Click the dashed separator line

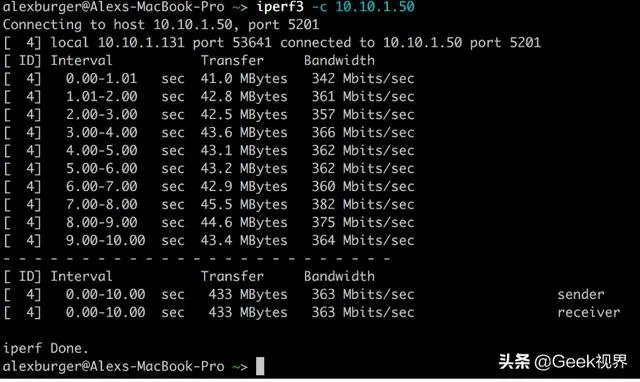pos(196,258)
